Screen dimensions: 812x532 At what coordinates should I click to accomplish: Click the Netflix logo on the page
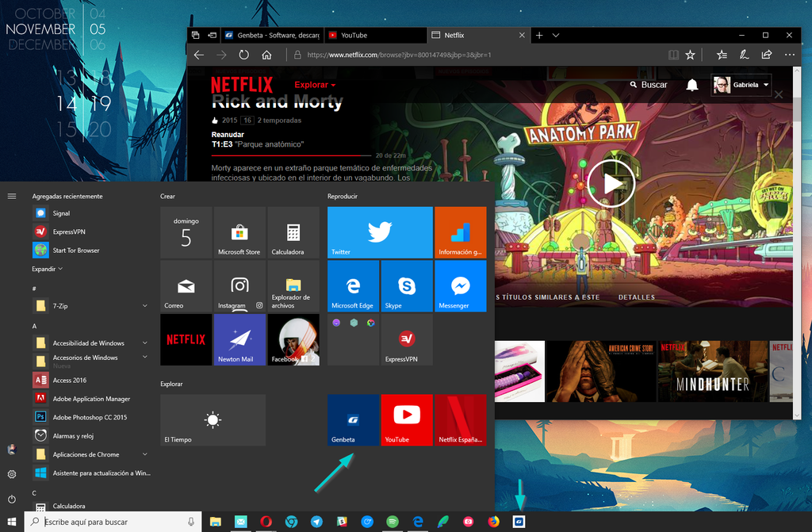click(242, 85)
